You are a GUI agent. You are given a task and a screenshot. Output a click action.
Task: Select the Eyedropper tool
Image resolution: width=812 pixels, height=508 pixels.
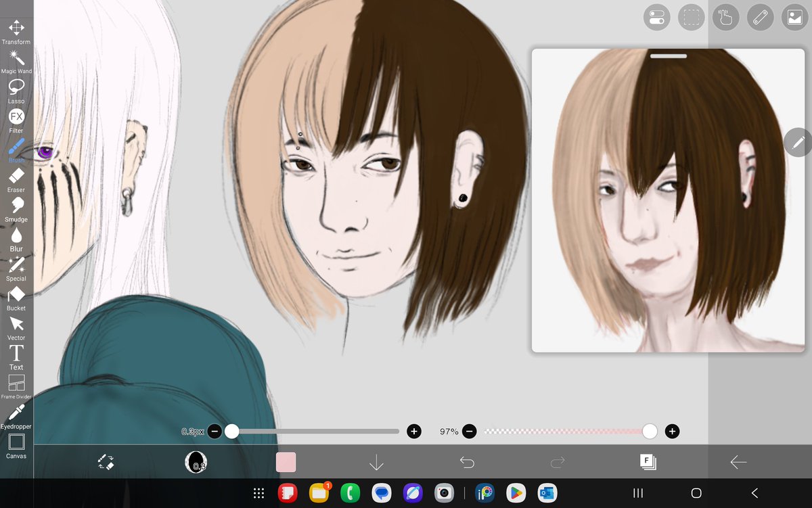[16, 417]
